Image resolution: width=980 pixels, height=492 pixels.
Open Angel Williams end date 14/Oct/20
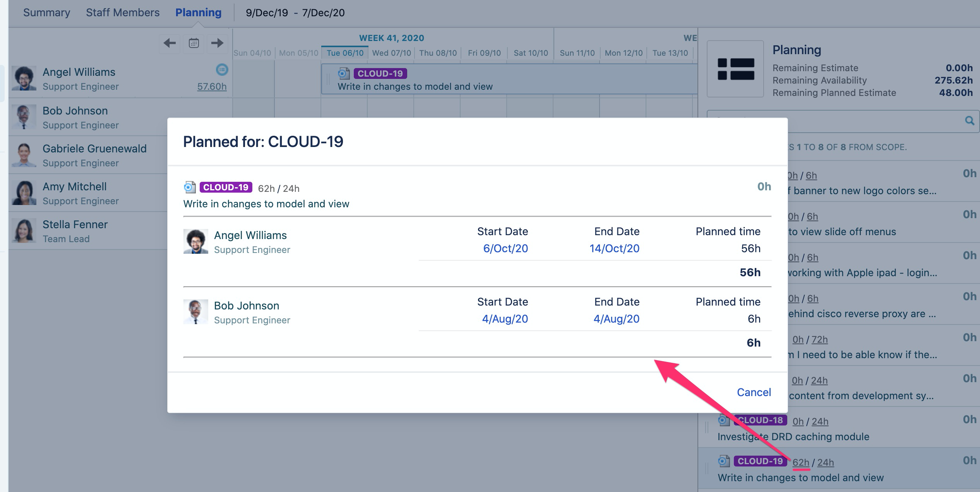[x=614, y=248]
